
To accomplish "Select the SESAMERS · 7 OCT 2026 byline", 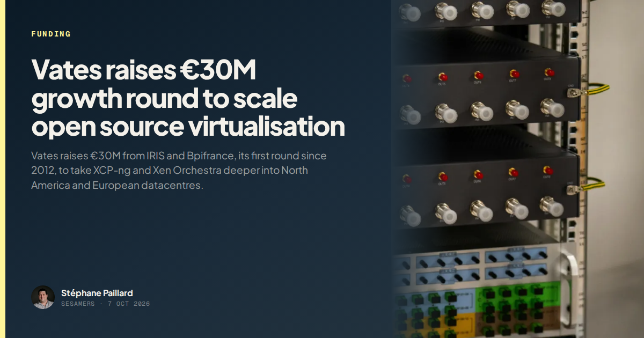I will click(105, 304).
